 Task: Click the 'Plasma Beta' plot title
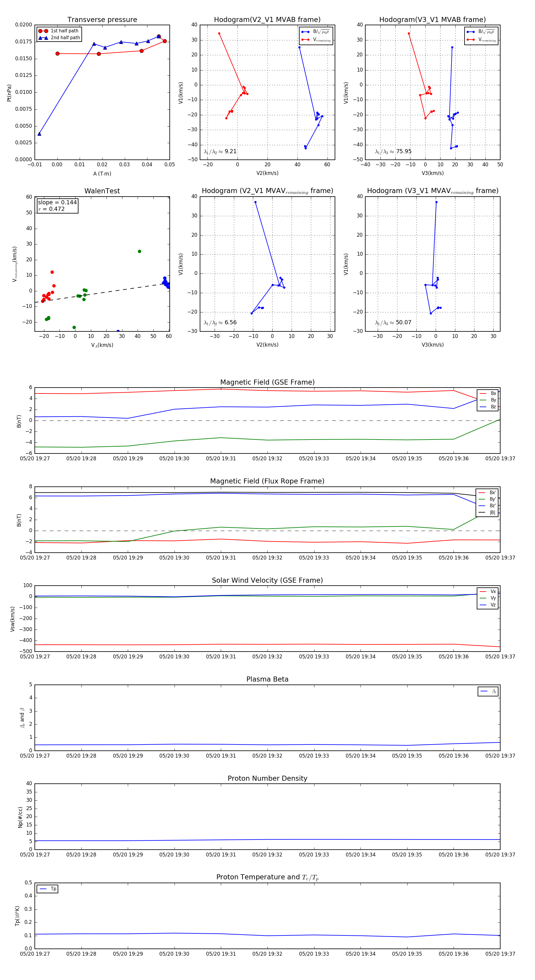pos(267,679)
